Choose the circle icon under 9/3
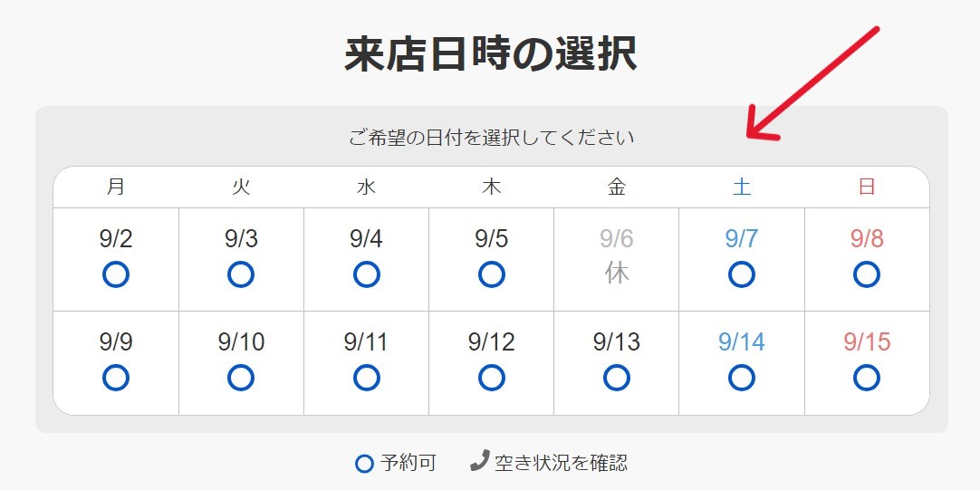The height and width of the screenshot is (490, 980). click(x=241, y=274)
